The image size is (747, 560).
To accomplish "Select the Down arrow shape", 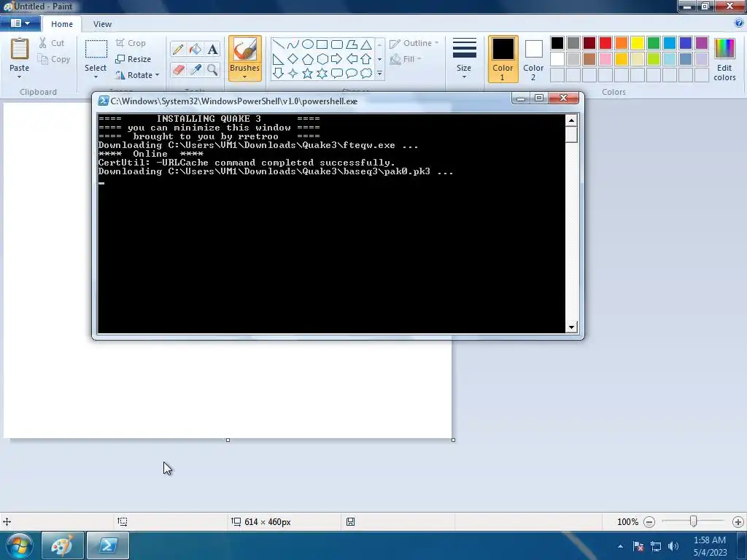I will point(278,74).
